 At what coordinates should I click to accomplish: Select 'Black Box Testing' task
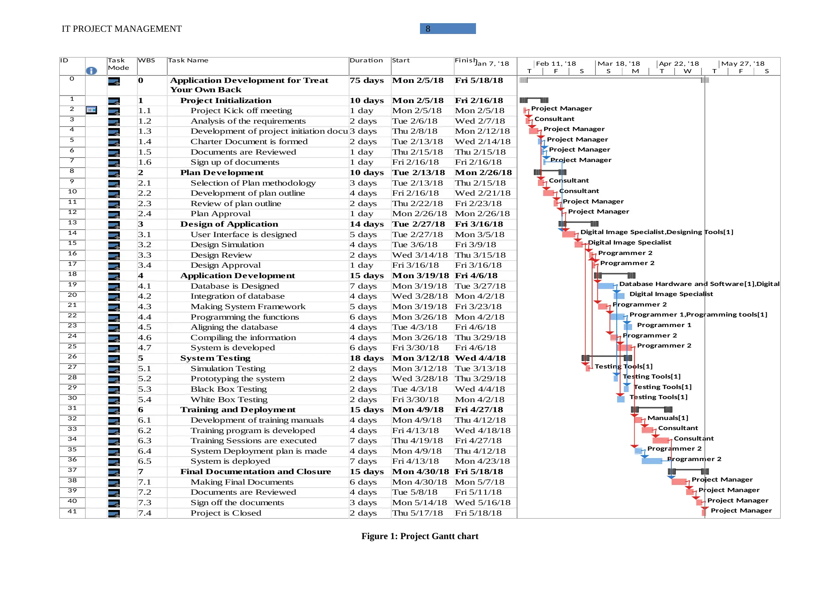coord(228,389)
